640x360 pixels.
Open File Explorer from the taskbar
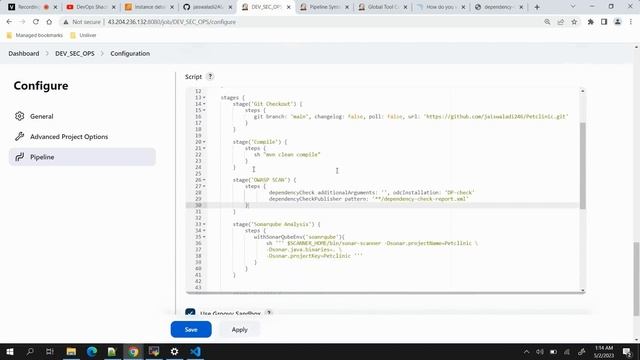point(71,351)
